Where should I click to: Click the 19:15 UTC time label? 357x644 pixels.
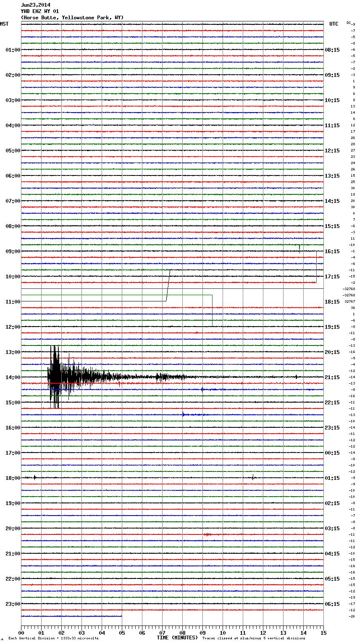pos(332,327)
